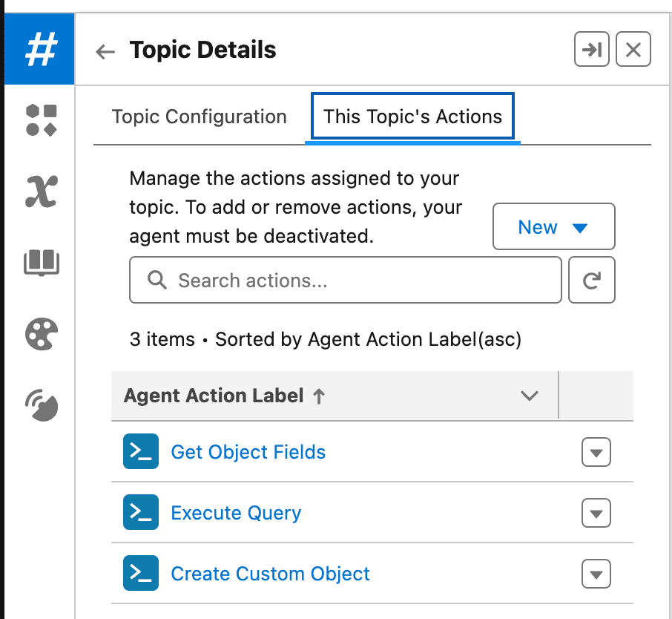
Task: Open the row menu for Get Object Fields
Action: (x=596, y=451)
